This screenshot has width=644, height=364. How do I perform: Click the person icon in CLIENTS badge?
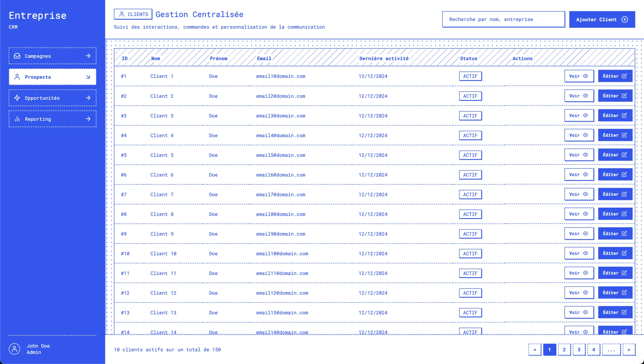[x=122, y=14]
